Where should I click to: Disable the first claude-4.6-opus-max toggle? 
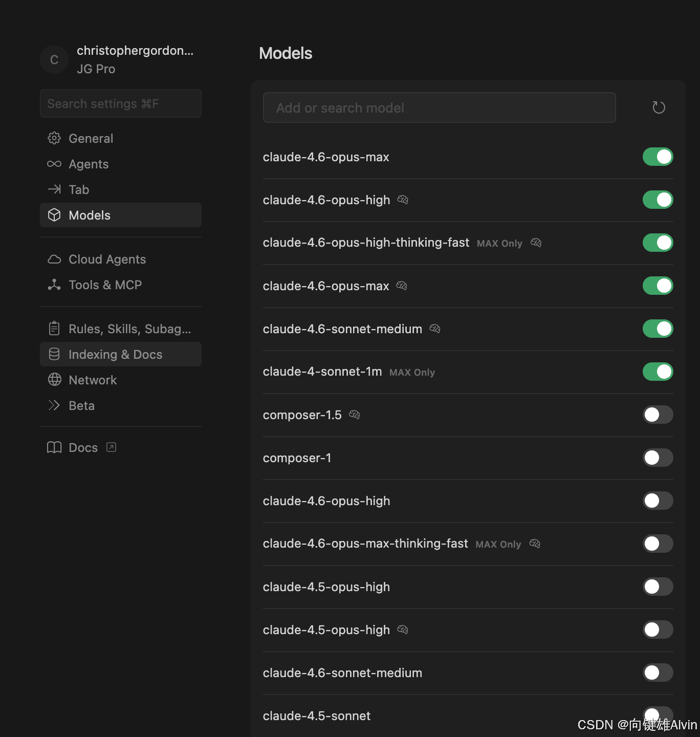click(x=658, y=157)
